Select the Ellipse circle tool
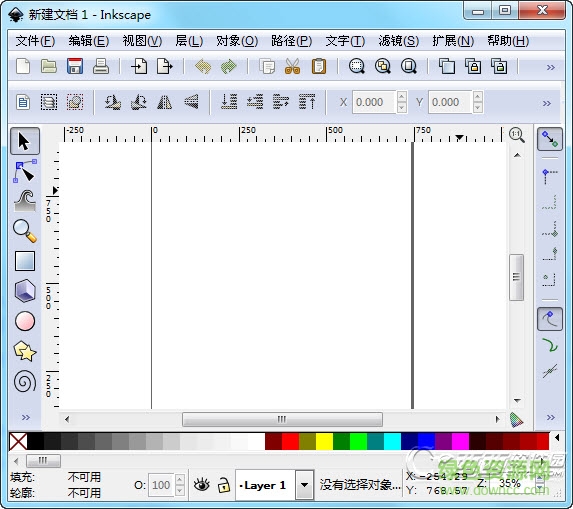573x509 pixels. click(25, 321)
